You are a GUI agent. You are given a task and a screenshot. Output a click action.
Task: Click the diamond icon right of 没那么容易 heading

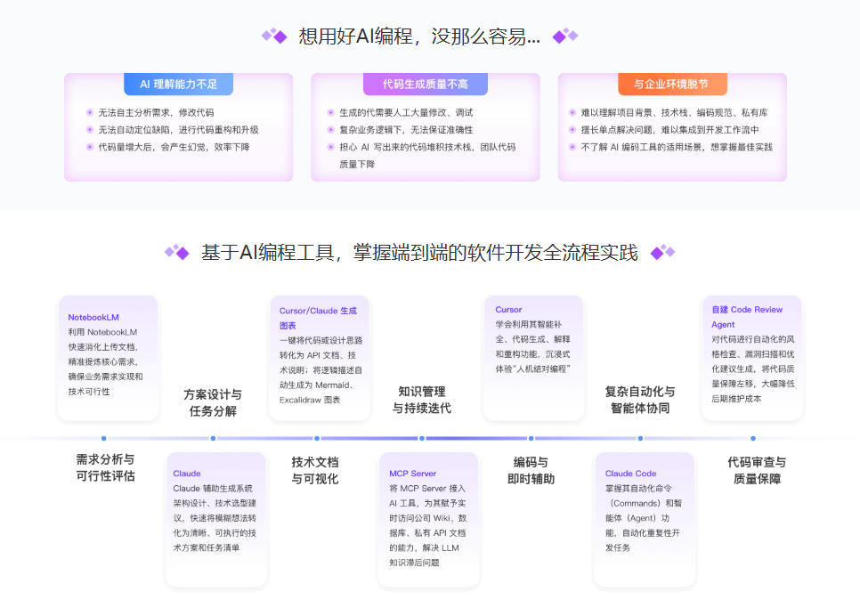[x=565, y=36]
